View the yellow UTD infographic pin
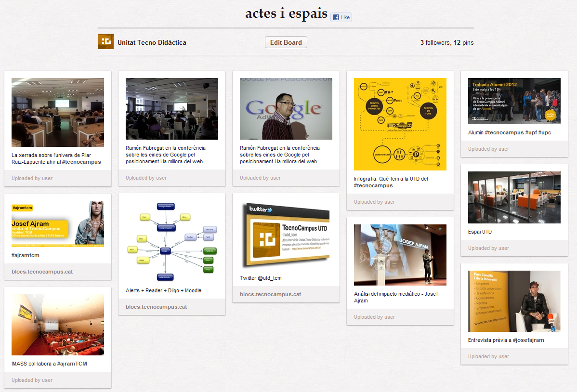The image size is (577, 392). tap(400, 124)
